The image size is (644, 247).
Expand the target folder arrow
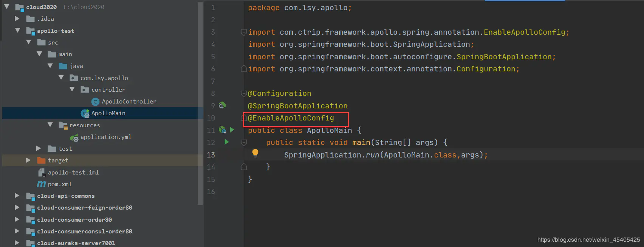(28, 160)
